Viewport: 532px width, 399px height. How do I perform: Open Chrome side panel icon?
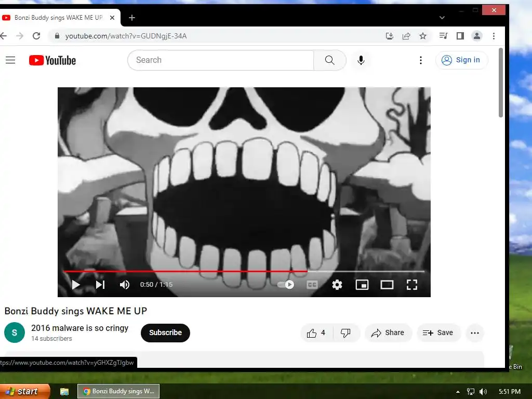point(460,36)
